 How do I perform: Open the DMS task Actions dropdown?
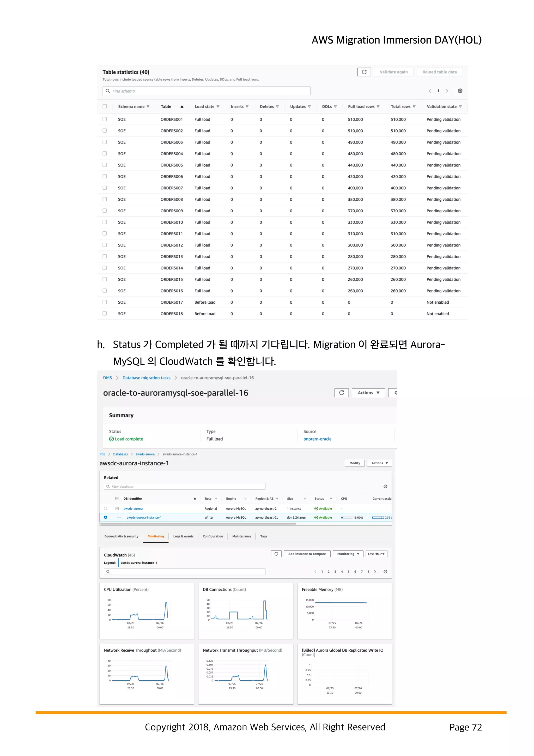pyautogui.click(x=368, y=393)
